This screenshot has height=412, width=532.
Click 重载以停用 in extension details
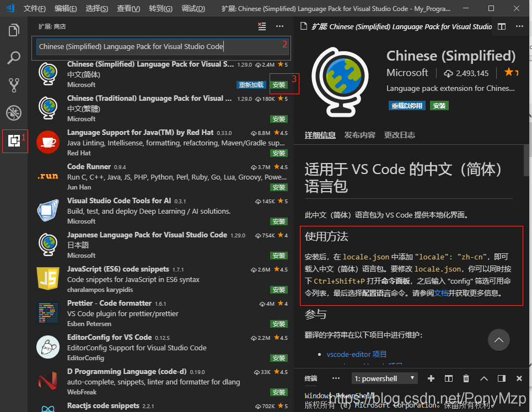click(x=407, y=106)
